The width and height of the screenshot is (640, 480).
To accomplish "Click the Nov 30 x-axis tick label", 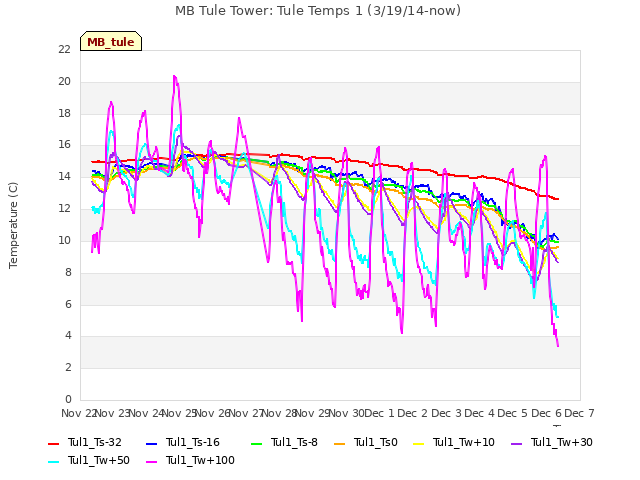I will 346,413.
